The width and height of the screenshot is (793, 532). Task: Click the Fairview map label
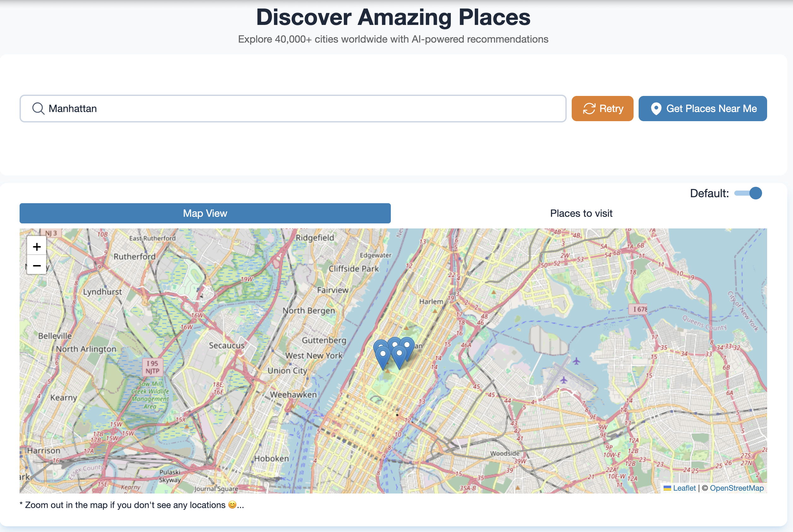[333, 290]
